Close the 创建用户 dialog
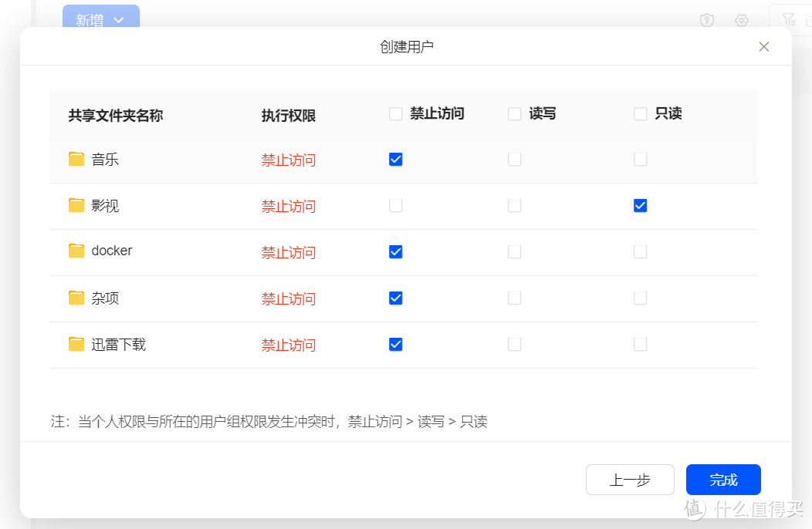 [x=763, y=47]
